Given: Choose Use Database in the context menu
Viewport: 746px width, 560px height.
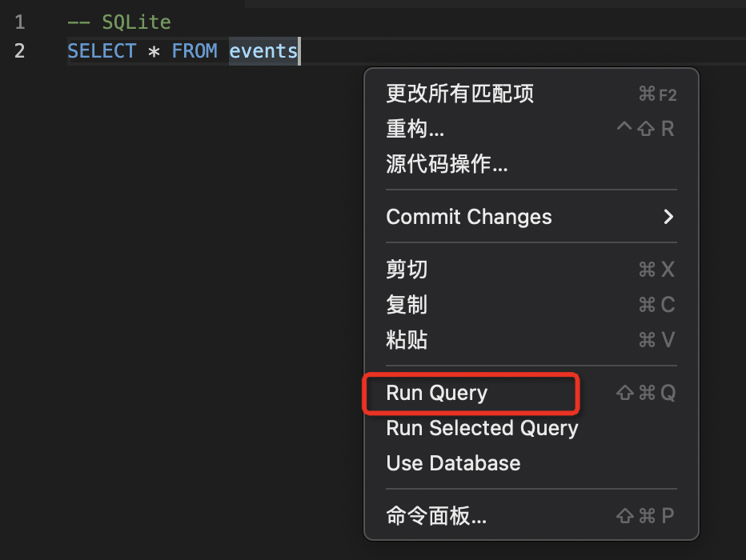Looking at the screenshot, I should (x=453, y=462).
